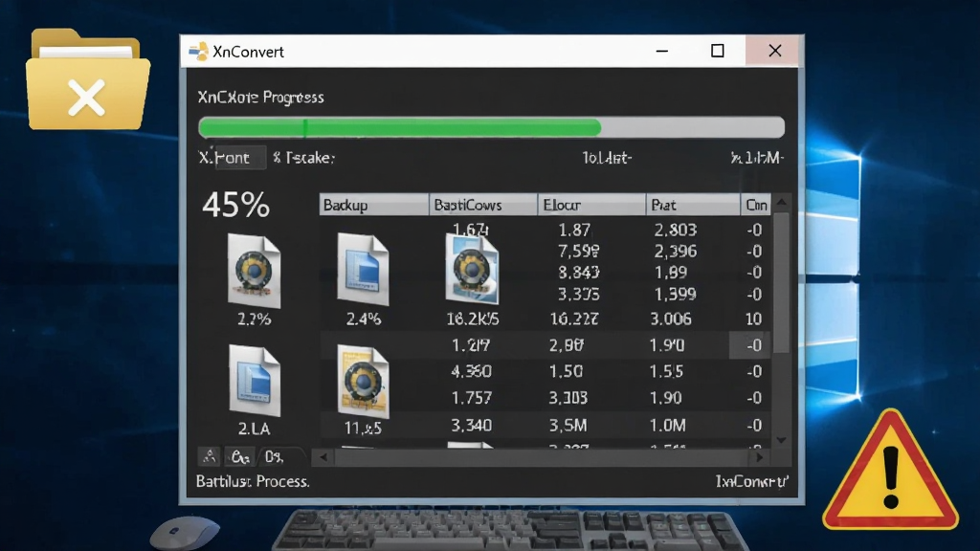980x551 pixels.
Task: Sort by the Backup column header
Action: click(374, 205)
